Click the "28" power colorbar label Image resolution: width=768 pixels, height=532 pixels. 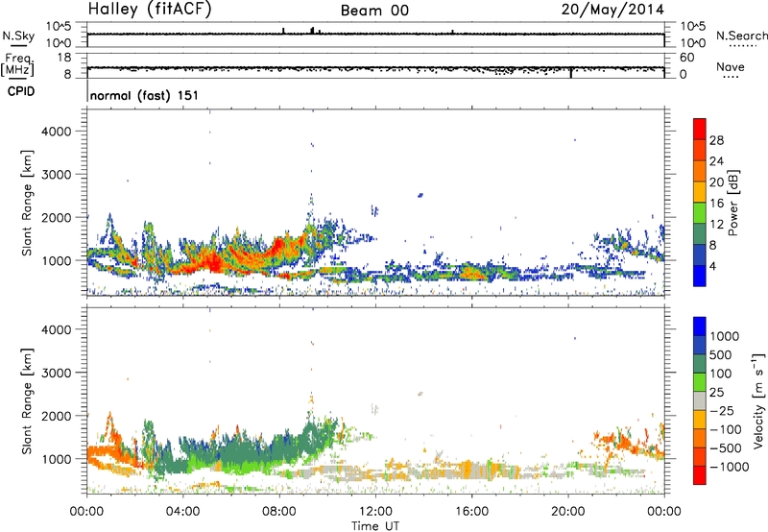tap(716, 140)
